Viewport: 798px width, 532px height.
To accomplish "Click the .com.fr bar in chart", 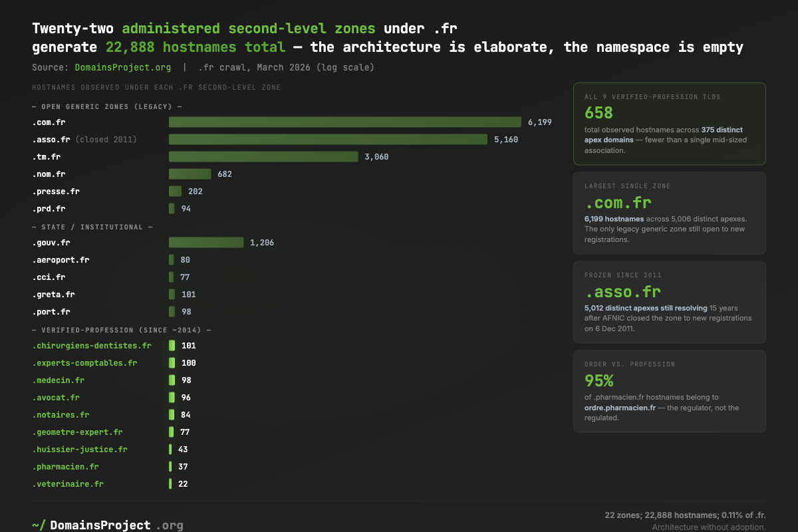I will (344, 122).
